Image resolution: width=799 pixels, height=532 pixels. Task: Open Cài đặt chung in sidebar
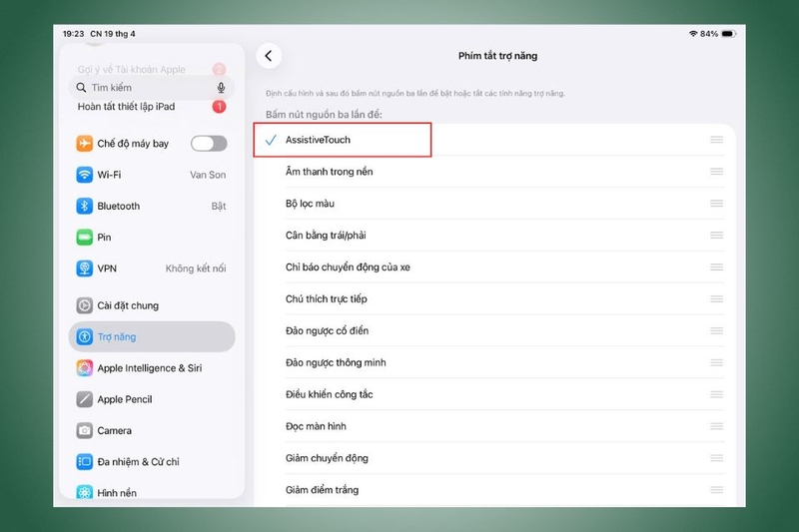(x=152, y=305)
